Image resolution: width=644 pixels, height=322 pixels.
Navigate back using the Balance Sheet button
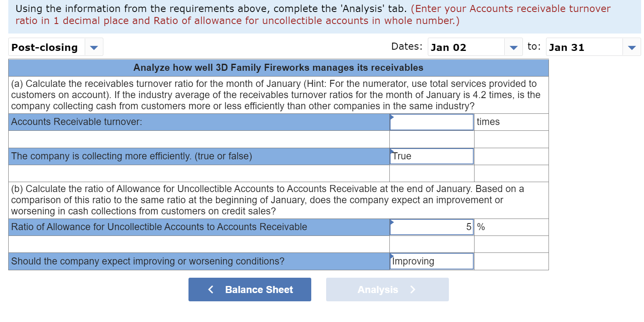(x=250, y=289)
